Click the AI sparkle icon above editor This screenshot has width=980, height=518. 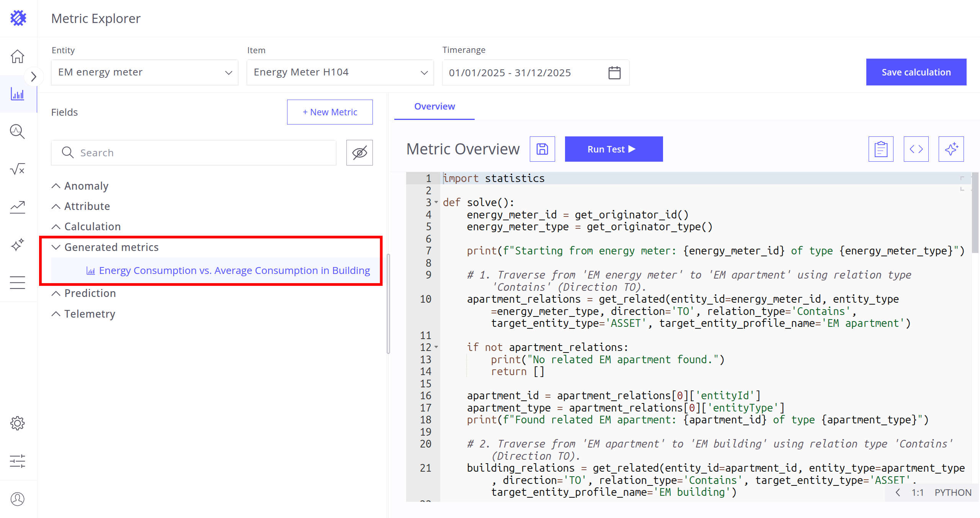[x=951, y=149]
